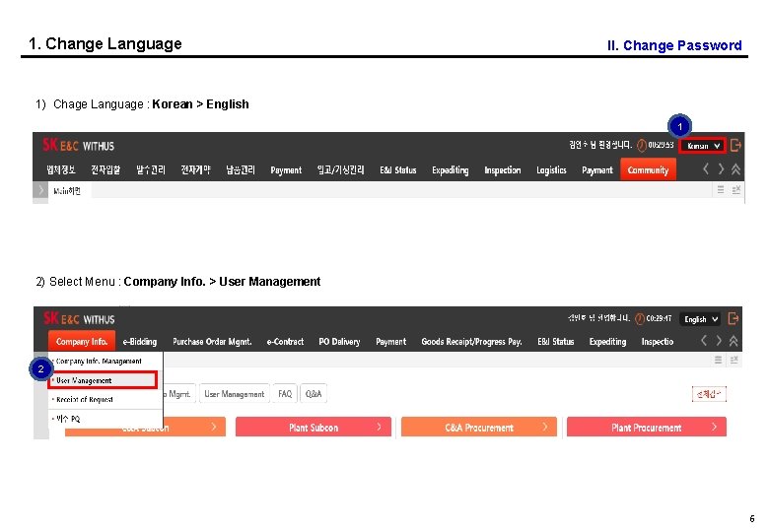
Task: Open the Korean language dropdown
Action: pyautogui.click(x=703, y=146)
